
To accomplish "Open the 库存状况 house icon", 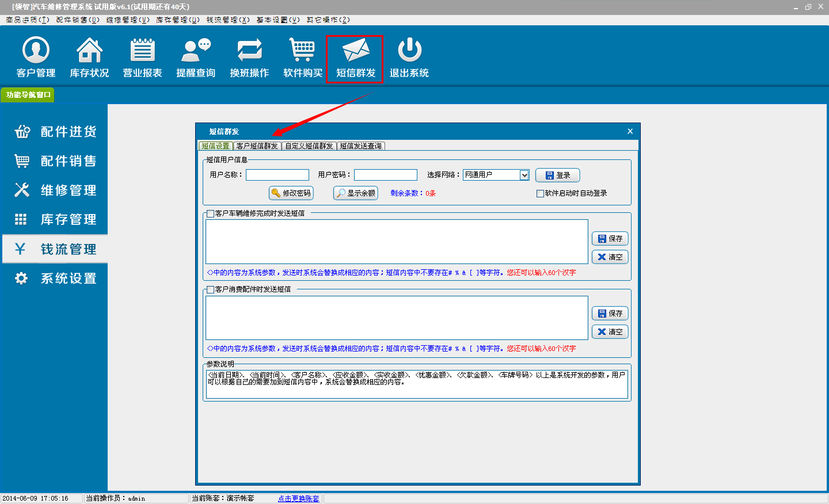I will [x=89, y=57].
